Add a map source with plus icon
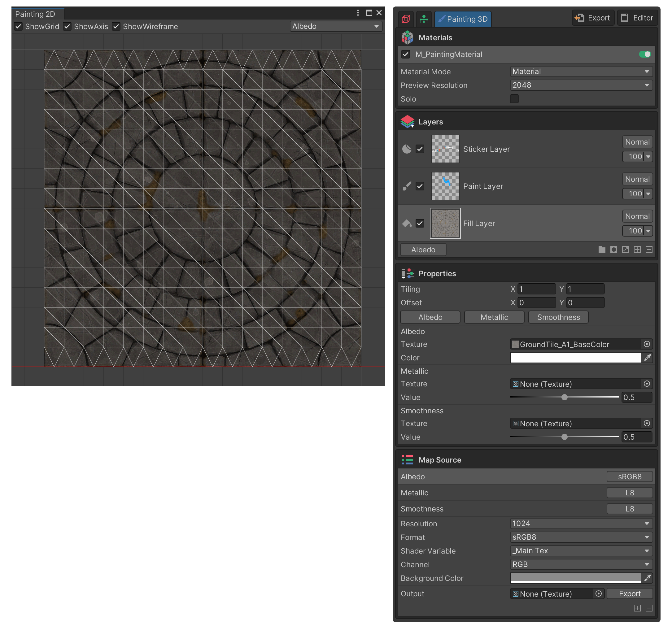Image resolution: width=672 pixels, height=635 pixels. pyautogui.click(x=636, y=608)
